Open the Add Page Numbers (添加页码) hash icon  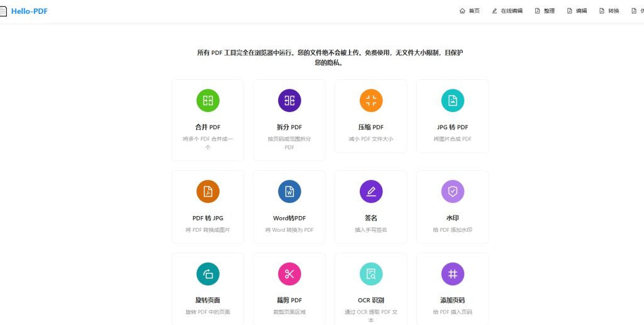click(x=452, y=274)
